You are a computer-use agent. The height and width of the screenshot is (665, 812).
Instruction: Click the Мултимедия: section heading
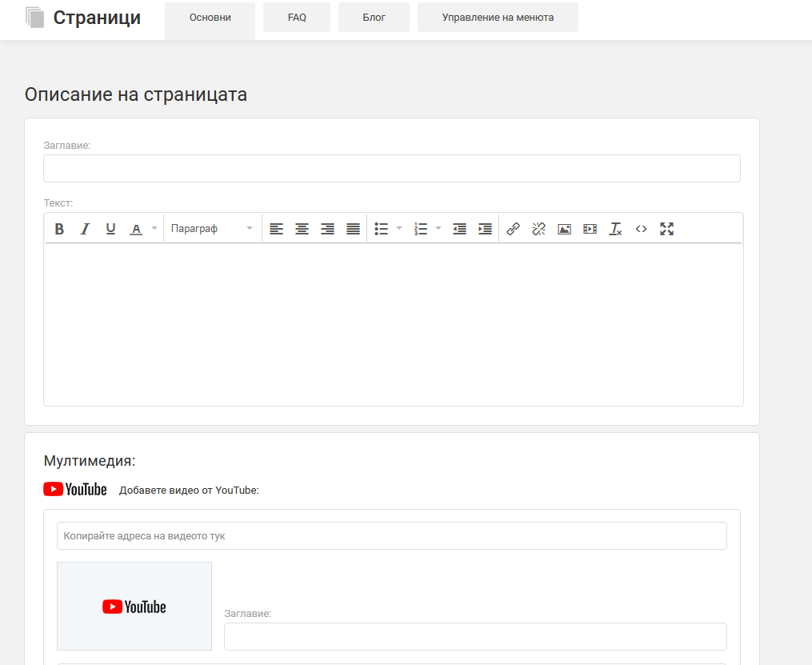(x=90, y=460)
